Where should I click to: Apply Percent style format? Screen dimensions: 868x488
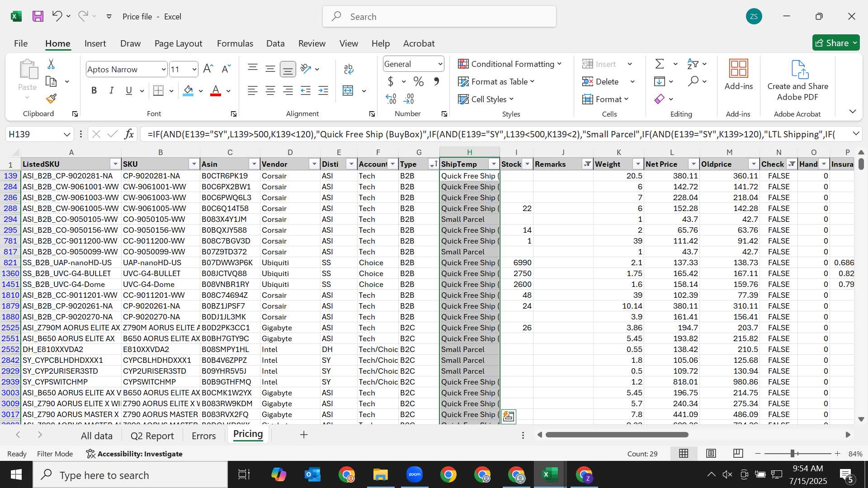pyautogui.click(x=419, y=82)
